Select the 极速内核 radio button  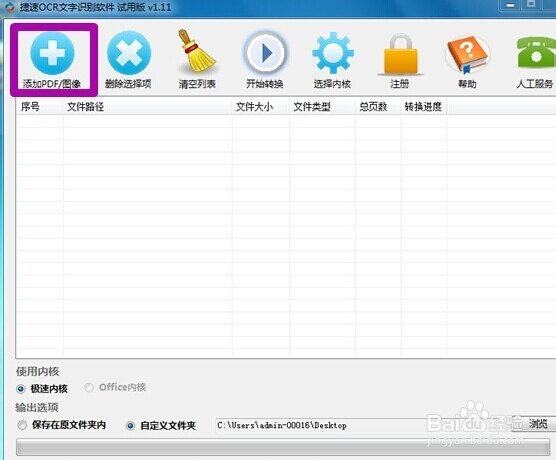[x=21, y=389]
